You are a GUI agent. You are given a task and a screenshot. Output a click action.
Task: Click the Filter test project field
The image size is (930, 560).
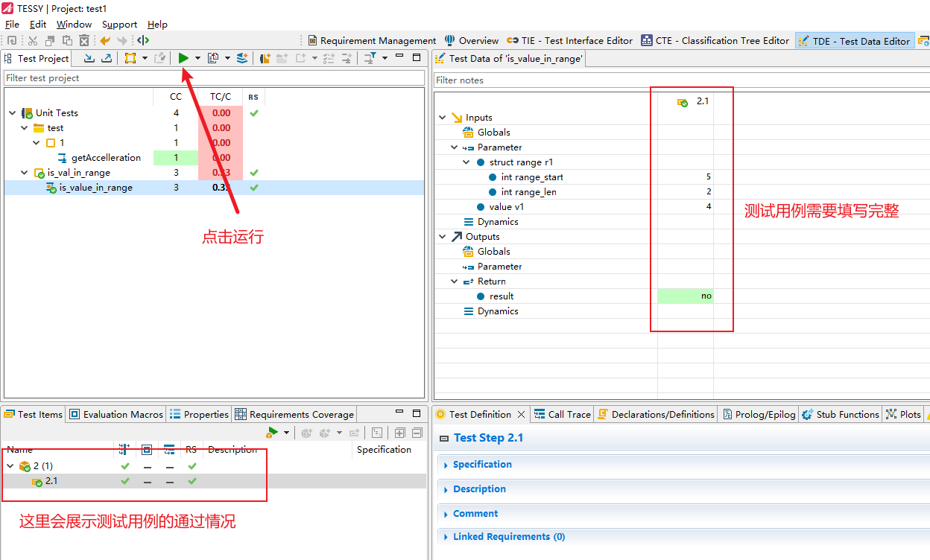coord(214,78)
